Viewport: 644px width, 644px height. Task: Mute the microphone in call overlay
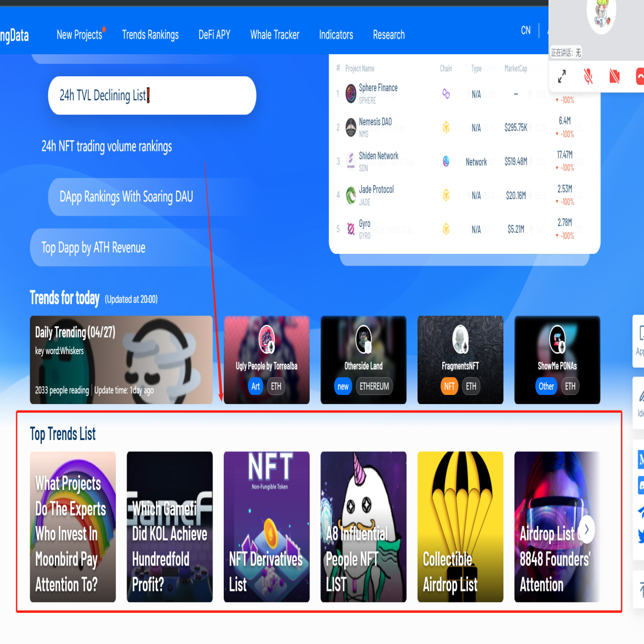tap(588, 77)
